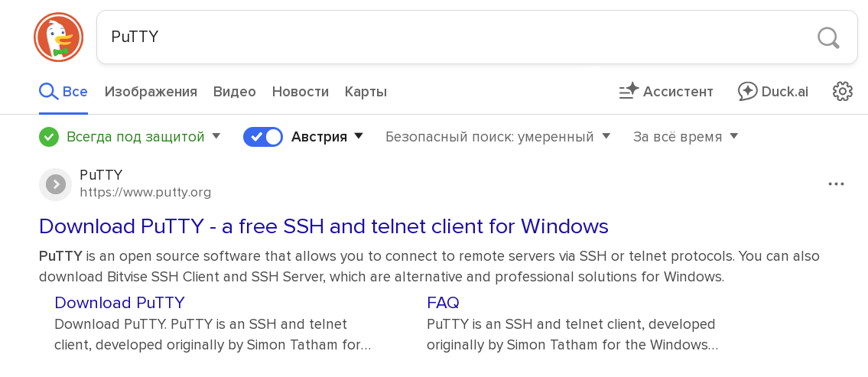Click the search field containing PuTTY
The width and height of the screenshot is (868, 377).
tap(459, 37)
